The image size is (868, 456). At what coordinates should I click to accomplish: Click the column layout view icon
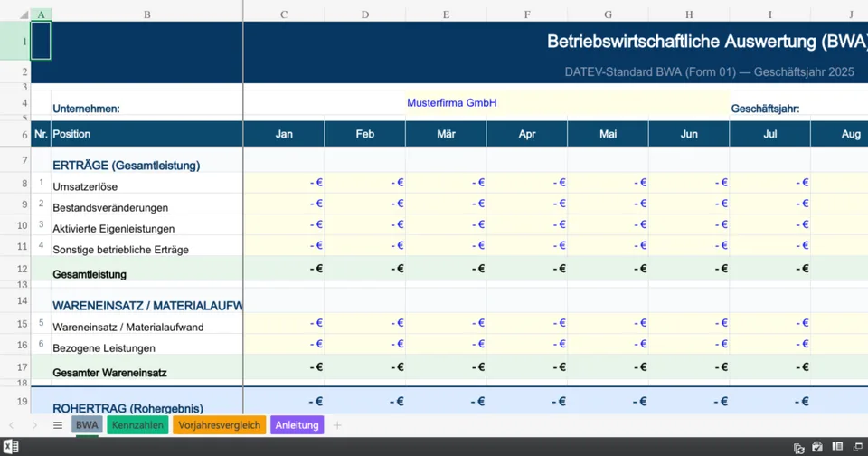(x=837, y=447)
